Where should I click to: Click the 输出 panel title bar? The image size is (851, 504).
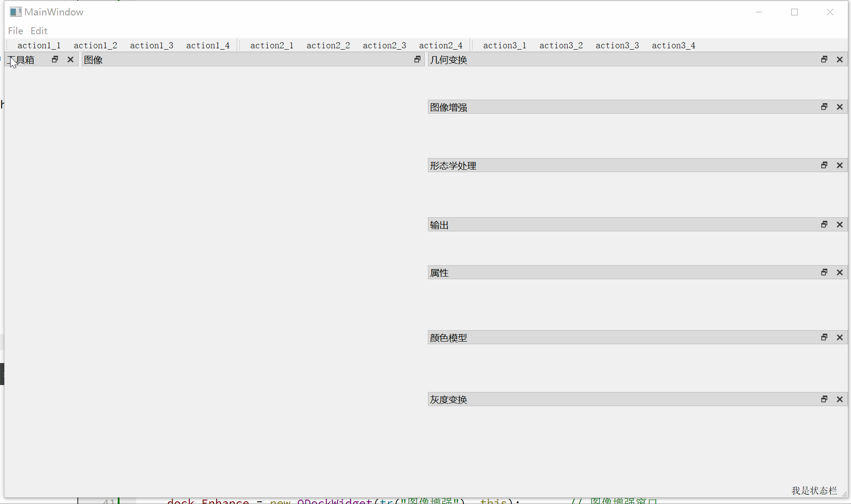pos(615,225)
